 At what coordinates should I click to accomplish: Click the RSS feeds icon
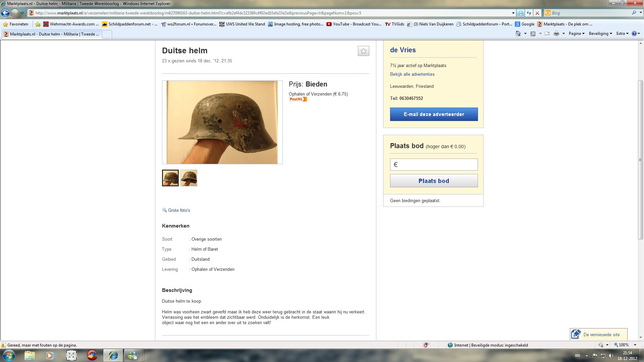click(x=533, y=34)
